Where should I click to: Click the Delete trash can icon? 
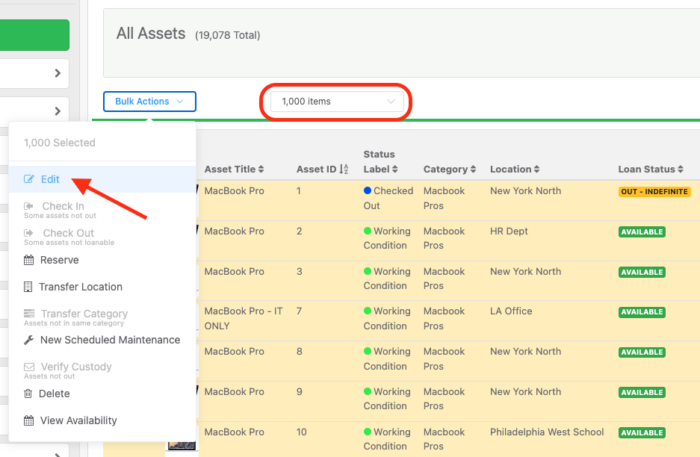(x=28, y=394)
